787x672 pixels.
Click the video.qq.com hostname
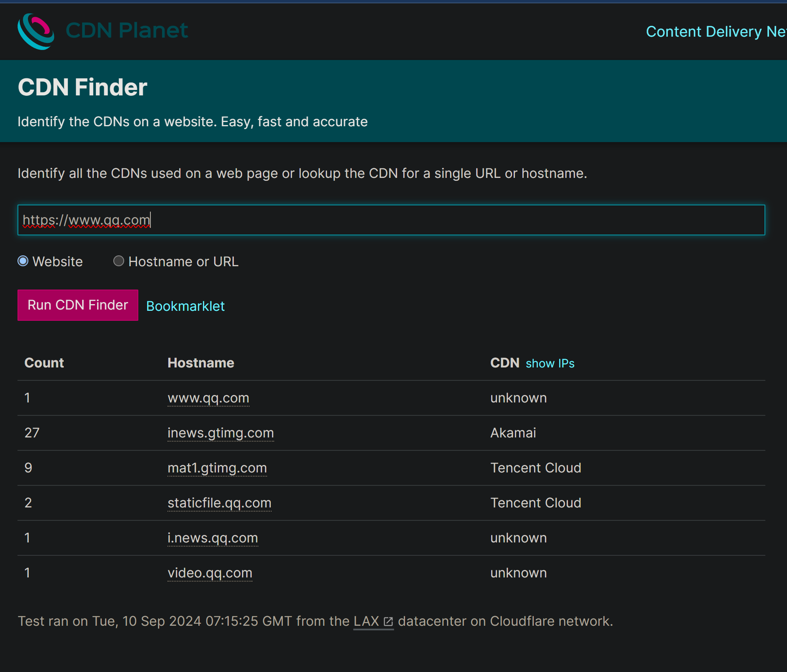210,573
